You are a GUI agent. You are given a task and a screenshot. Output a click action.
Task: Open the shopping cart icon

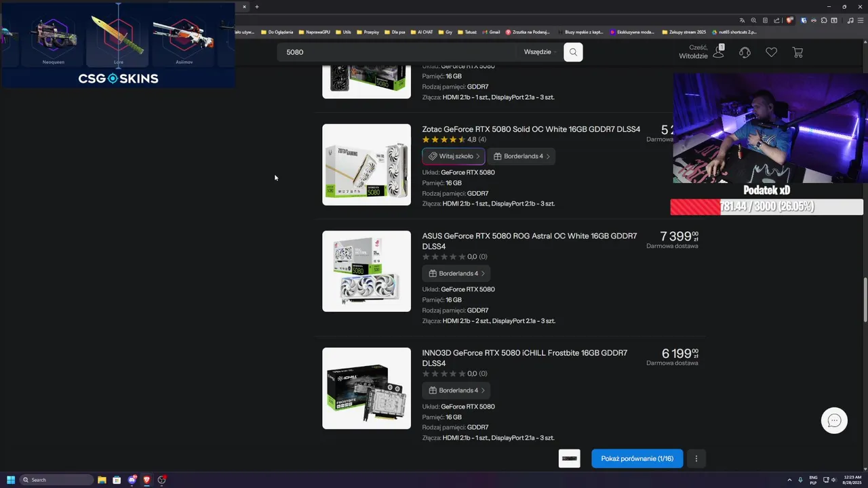(x=797, y=52)
